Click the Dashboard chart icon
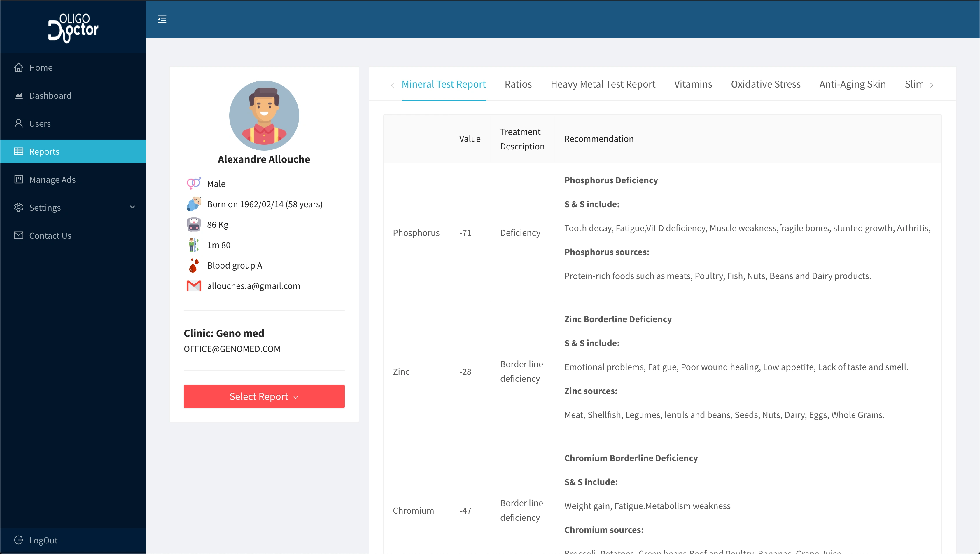The height and width of the screenshot is (554, 980). (x=19, y=95)
